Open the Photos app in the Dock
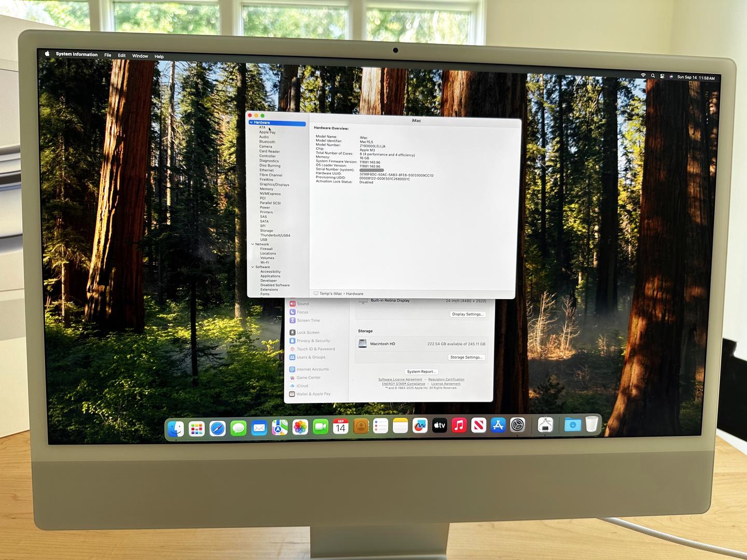Image resolution: width=747 pixels, height=560 pixels. [x=300, y=427]
